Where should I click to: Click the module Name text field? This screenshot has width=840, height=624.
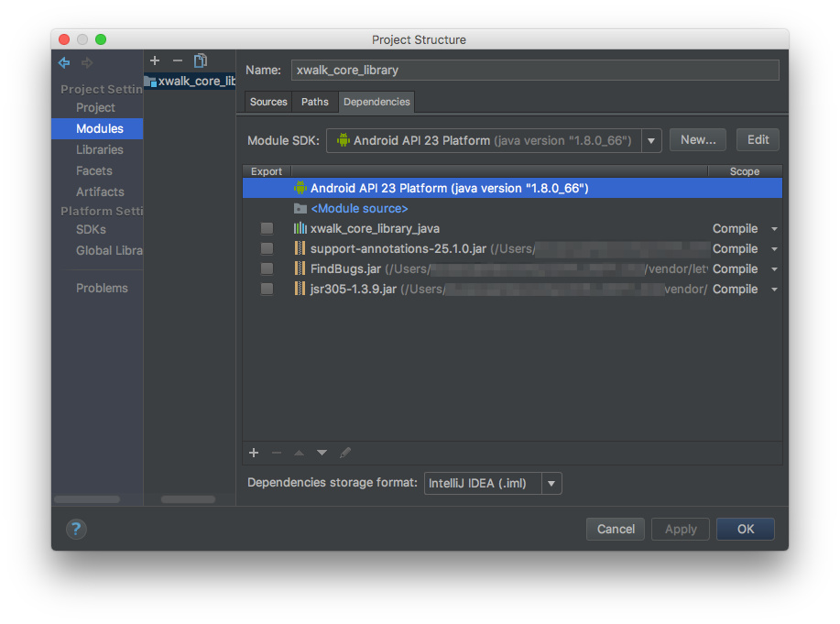click(535, 70)
